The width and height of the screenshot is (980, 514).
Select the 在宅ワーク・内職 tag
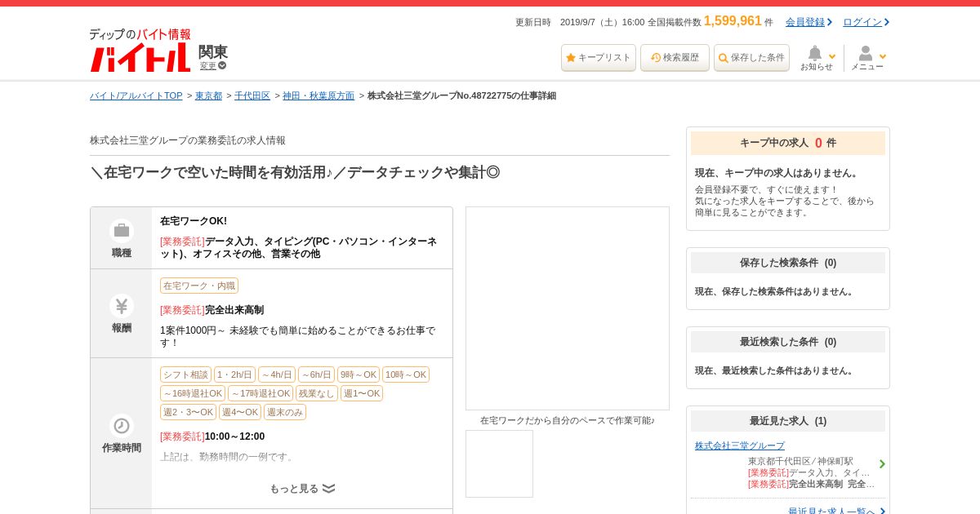pyautogui.click(x=199, y=286)
